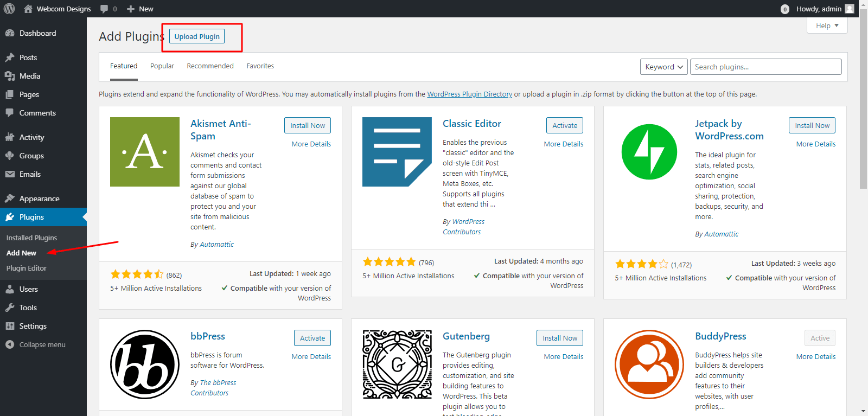Click the Comments sidebar icon

pyautogui.click(x=10, y=113)
